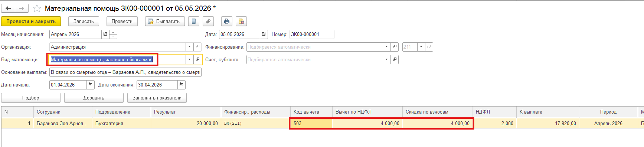
Task: Select period cell 'Апрель 2026'
Action: 608,123
